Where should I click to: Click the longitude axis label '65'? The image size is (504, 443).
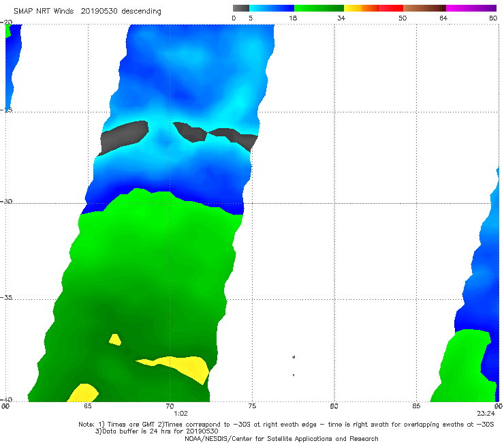(x=87, y=406)
